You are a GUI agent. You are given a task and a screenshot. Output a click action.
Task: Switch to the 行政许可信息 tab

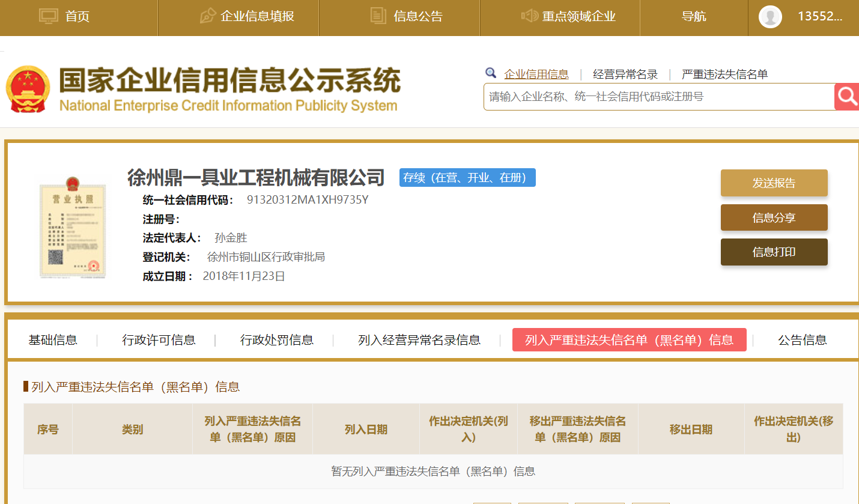(159, 340)
